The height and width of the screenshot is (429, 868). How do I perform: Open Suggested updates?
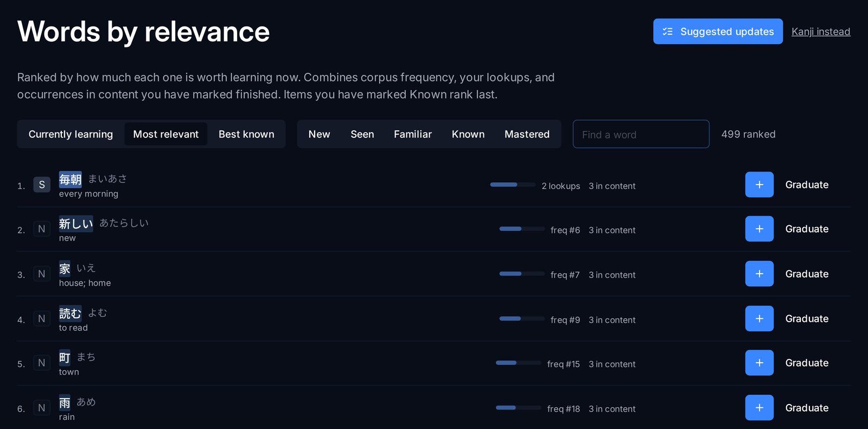click(x=718, y=31)
